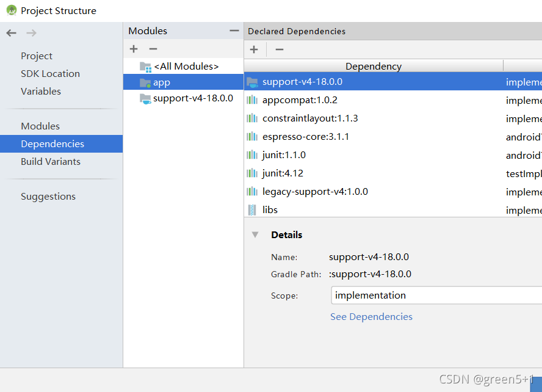Click the Gradle Path value :support-v4-18.0.0
Screen dimensions: 542x392
click(x=370, y=274)
